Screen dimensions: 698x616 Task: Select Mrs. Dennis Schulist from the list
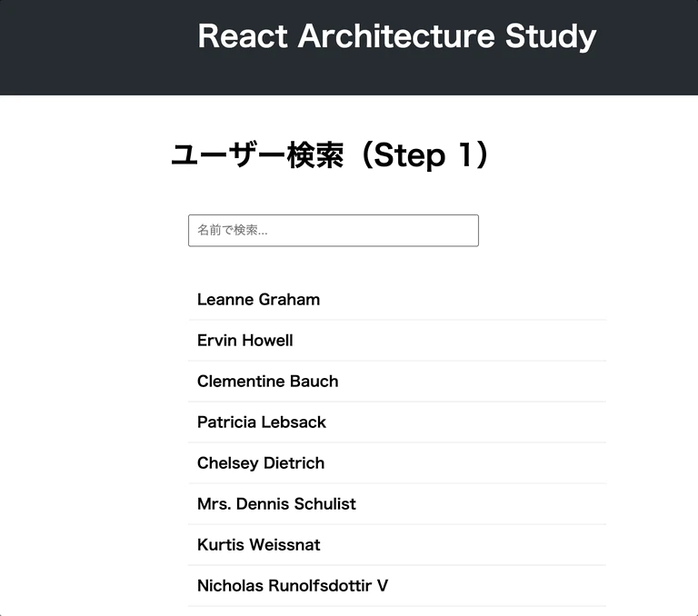[x=397, y=504]
